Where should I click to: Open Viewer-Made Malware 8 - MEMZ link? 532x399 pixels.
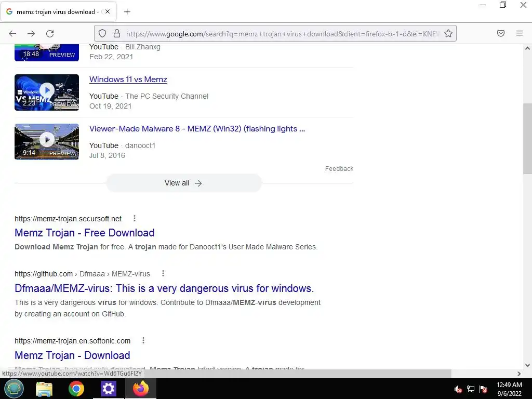[x=197, y=129]
